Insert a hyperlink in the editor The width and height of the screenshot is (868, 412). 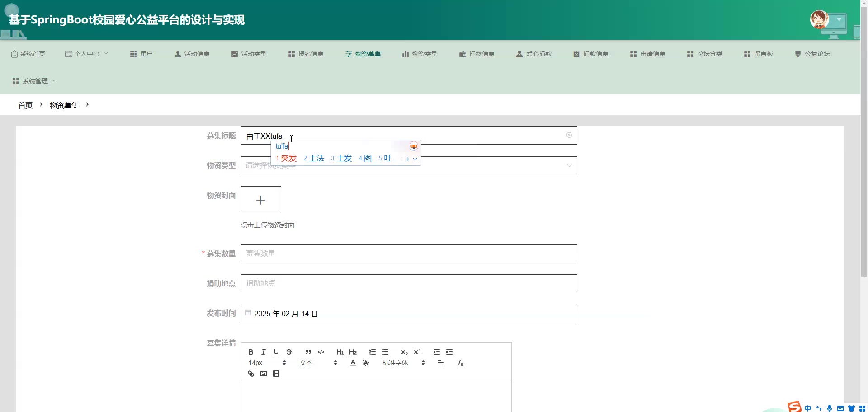[x=251, y=374]
